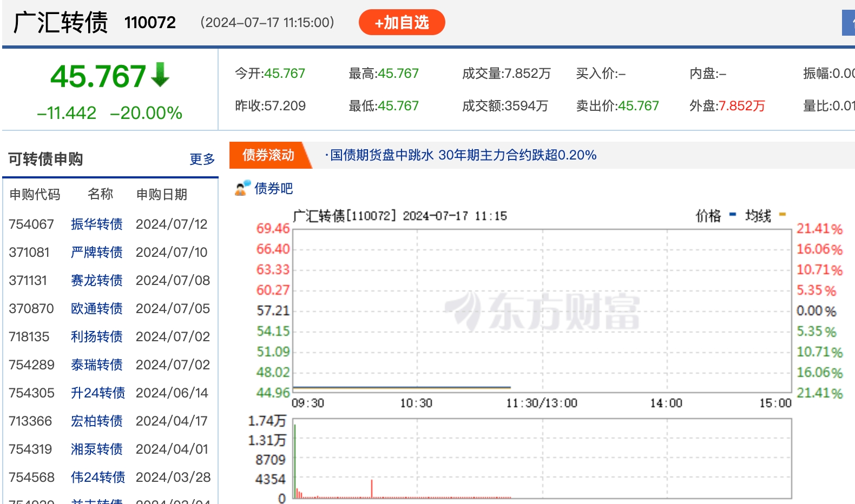Click the date 2024/04/01
855x504 pixels.
[x=172, y=449]
